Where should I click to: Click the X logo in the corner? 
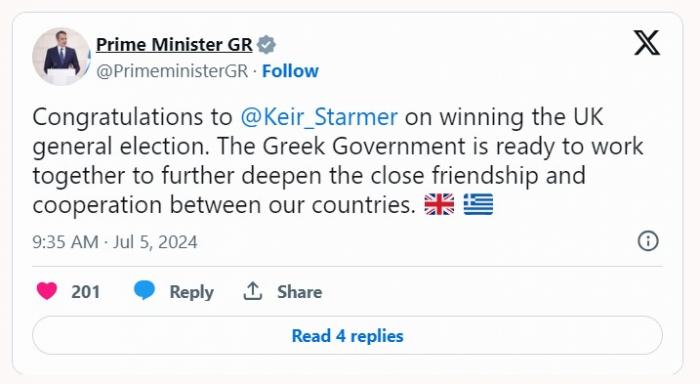click(647, 43)
